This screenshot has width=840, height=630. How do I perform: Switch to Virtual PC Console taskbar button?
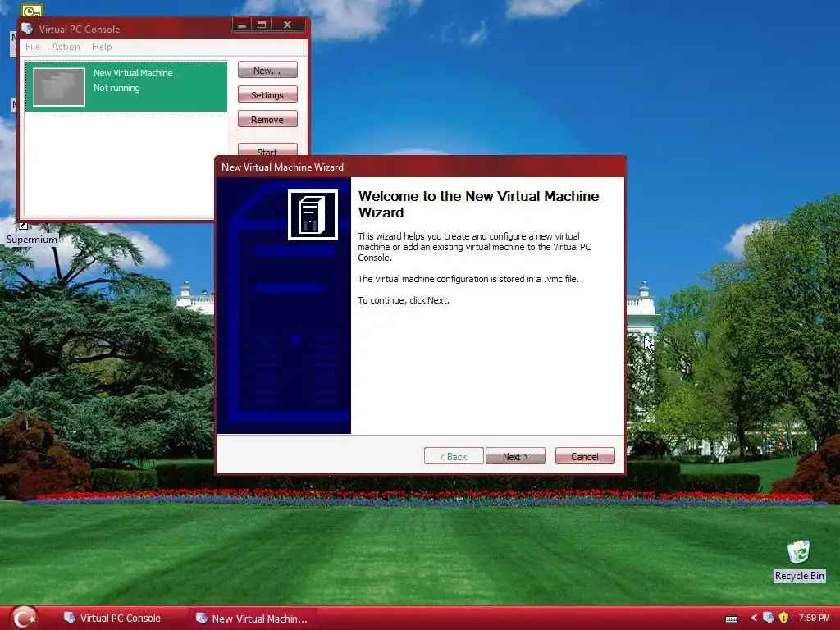click(112, 619)
